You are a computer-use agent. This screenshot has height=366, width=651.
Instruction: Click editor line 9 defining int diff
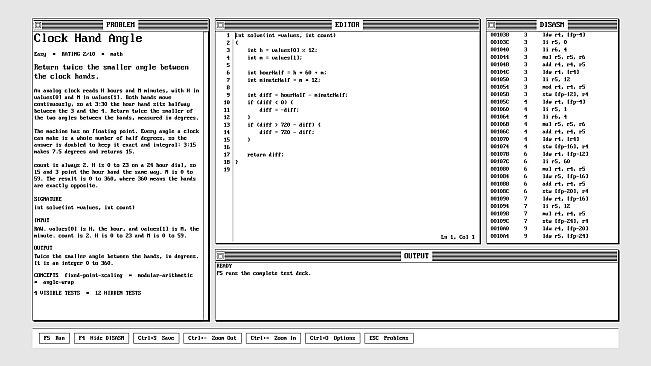tap(298, 95)
